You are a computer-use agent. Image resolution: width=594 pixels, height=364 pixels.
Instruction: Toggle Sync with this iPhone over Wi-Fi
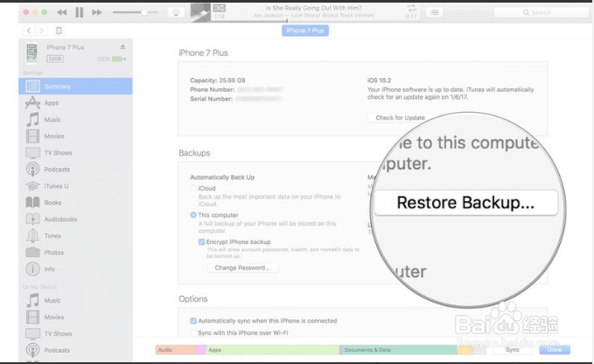tap(193, 333)
